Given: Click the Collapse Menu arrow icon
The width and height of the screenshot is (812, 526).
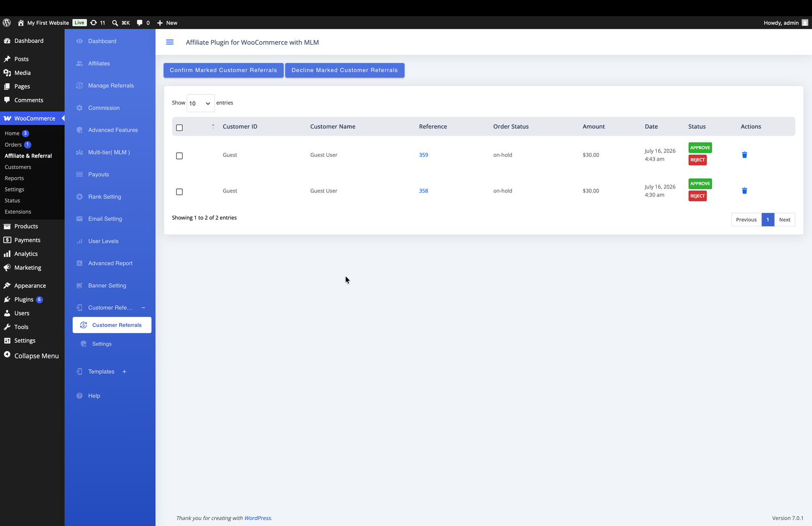Looking at the screenshot, I should 7,355.
